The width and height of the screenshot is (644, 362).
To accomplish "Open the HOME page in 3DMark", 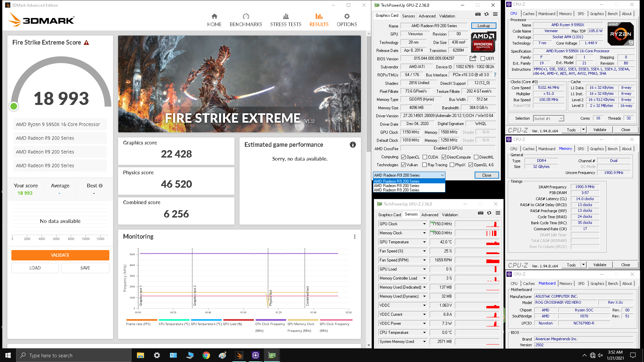I will pyautogui.click(x=214, y=20).
